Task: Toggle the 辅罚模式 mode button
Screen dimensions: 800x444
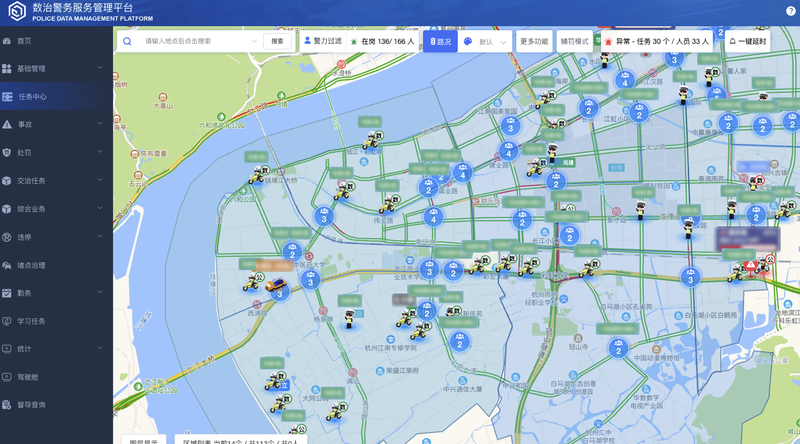Action: pos(574,41)
